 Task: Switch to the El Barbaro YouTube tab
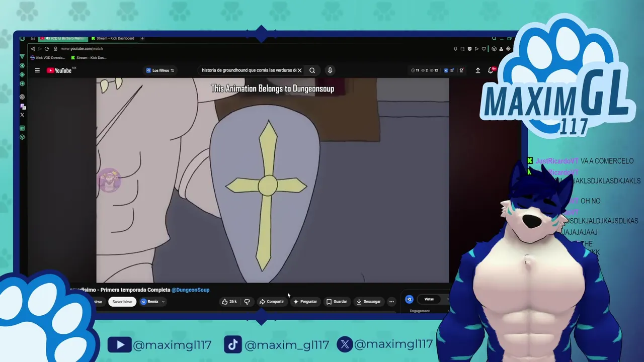(x=63, y=38)
